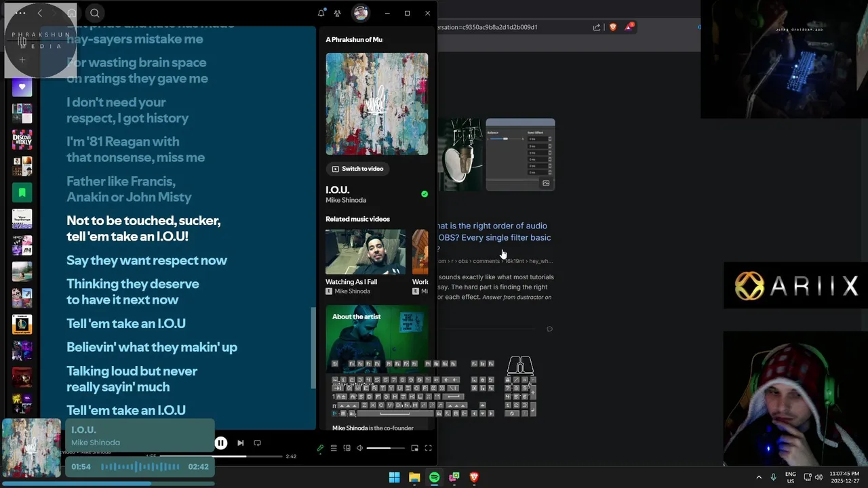Open the green bookmark Your Episodes item
The width and height of the screenshot is (868, 488).
coord(22,192)
